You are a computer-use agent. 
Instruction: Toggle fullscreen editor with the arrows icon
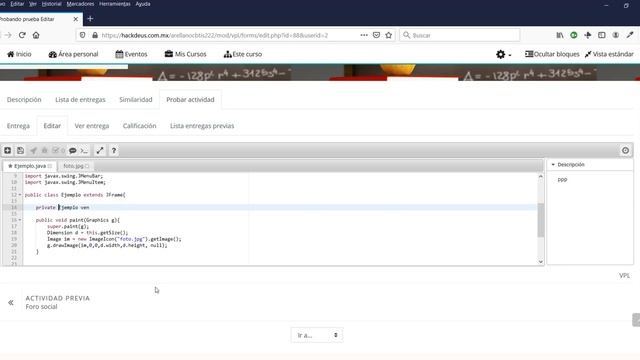(100, 151)
